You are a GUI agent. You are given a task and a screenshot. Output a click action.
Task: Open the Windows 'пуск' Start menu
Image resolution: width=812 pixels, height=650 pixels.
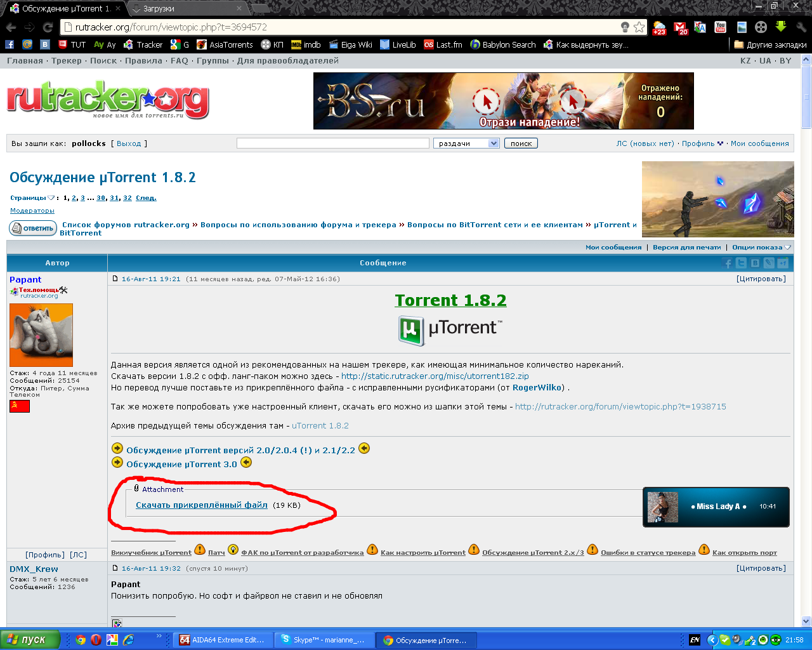click(x=30, y=640)
